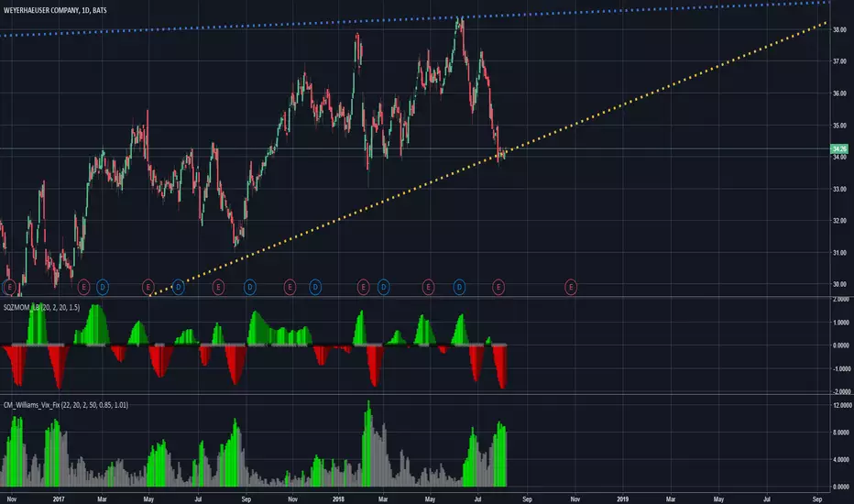Click the WEYERHAEUSER COMPANY, 1D, BATS chart title
This screenshot has height=504, width=854.
click(x=55, y=10)
